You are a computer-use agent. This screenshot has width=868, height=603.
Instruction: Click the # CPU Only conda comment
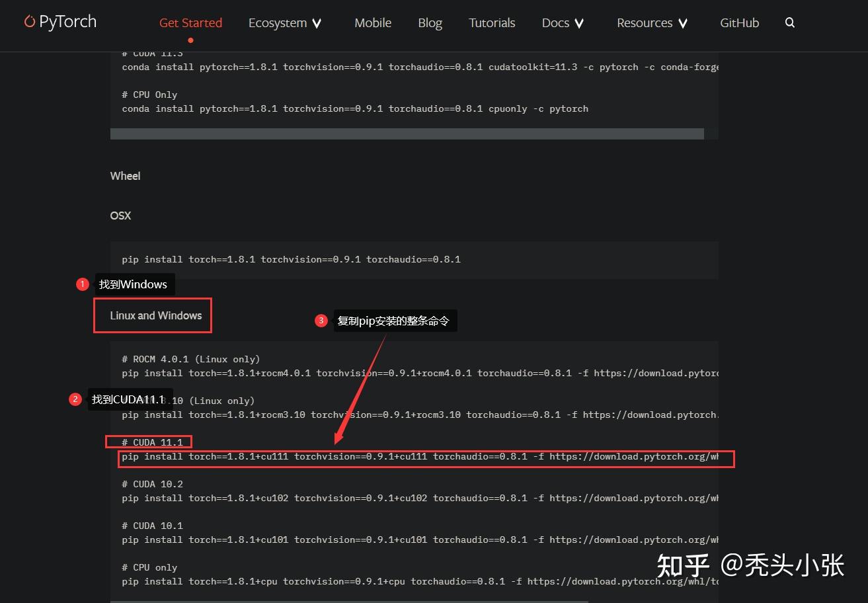click(149, 95)
